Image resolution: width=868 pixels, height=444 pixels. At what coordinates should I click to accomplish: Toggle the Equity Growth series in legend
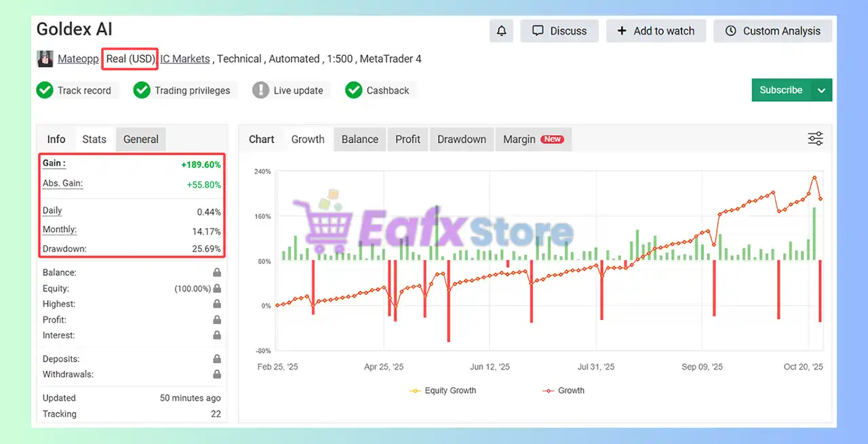pos(443,390)
